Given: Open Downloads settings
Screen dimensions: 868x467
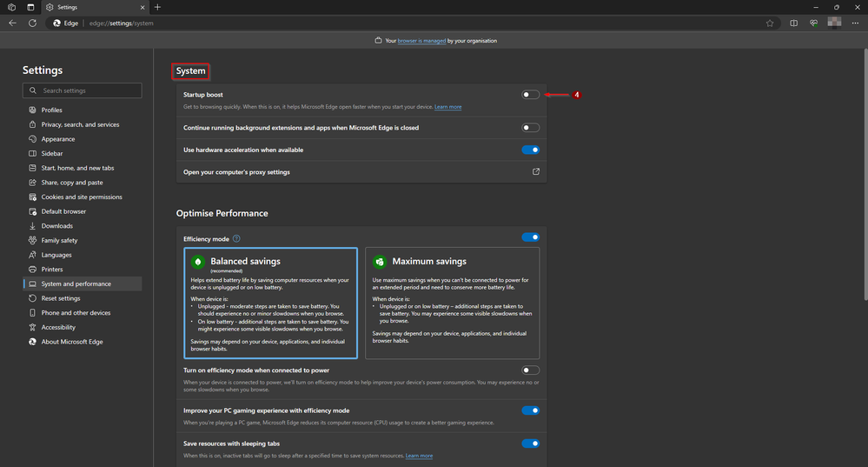Looking at the screenshot, I should (x=82, y=226).
